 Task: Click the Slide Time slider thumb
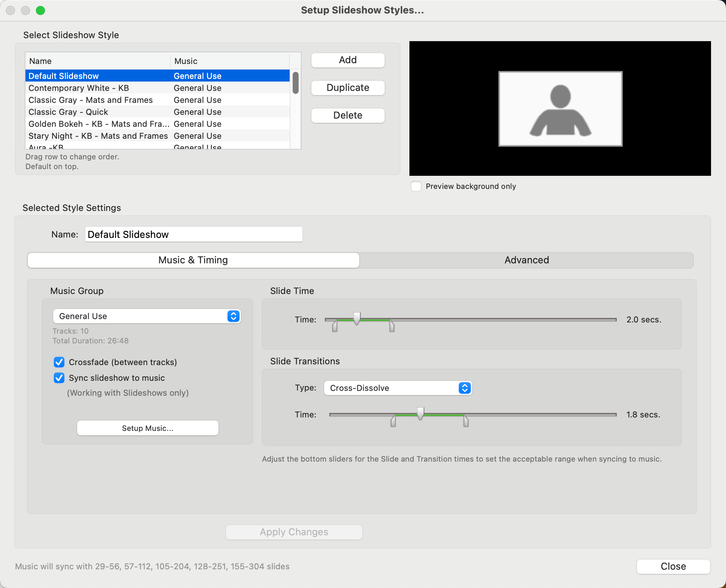coord(357,318)
